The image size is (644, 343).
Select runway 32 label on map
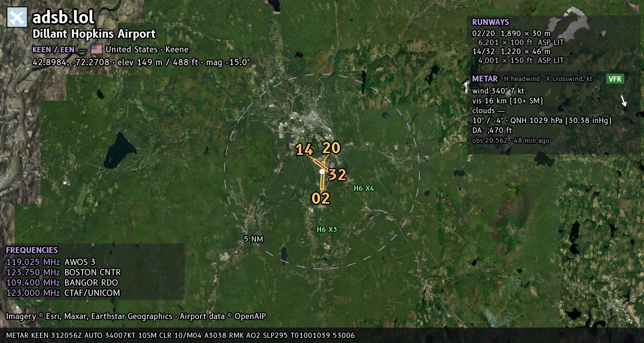pyautogui.click(x=337, y=175)
